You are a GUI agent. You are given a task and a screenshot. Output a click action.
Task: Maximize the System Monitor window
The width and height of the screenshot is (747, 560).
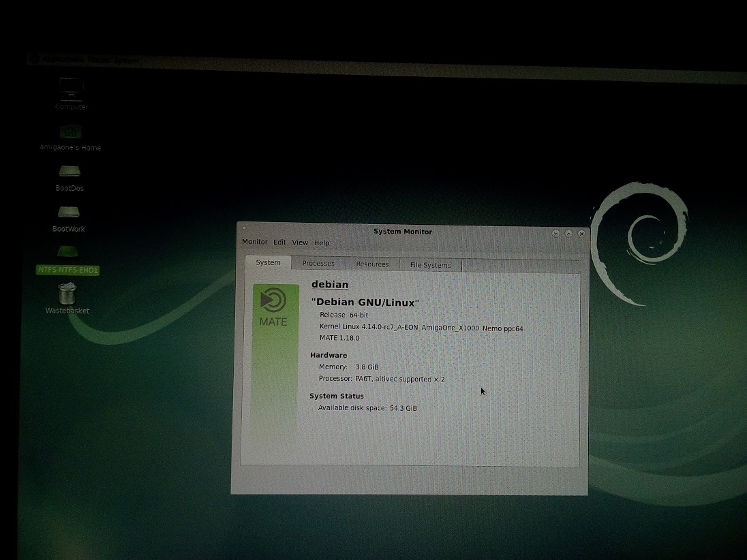click(568, 233)
